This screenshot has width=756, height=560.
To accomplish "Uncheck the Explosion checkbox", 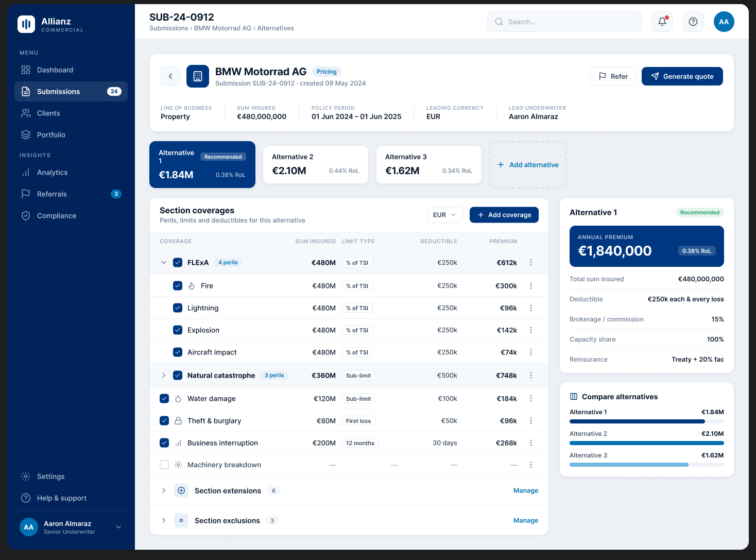I will 178,330.
